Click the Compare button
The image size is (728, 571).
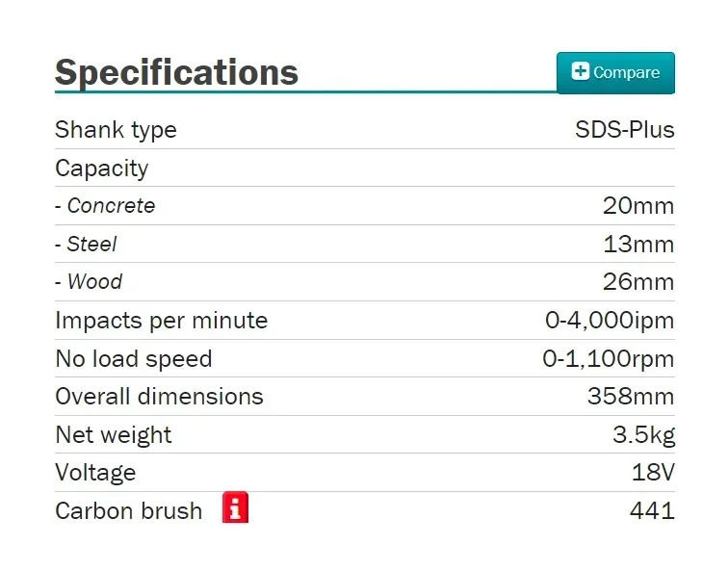615,73
